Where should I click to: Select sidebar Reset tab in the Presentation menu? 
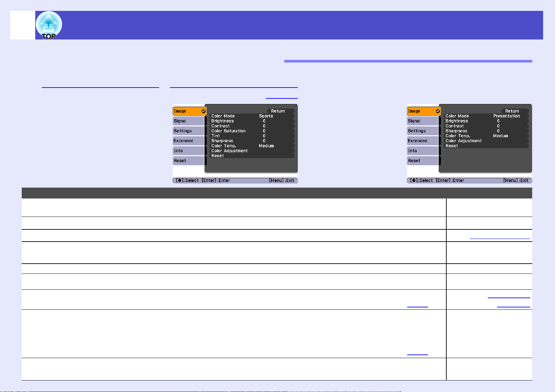(423, 161)
